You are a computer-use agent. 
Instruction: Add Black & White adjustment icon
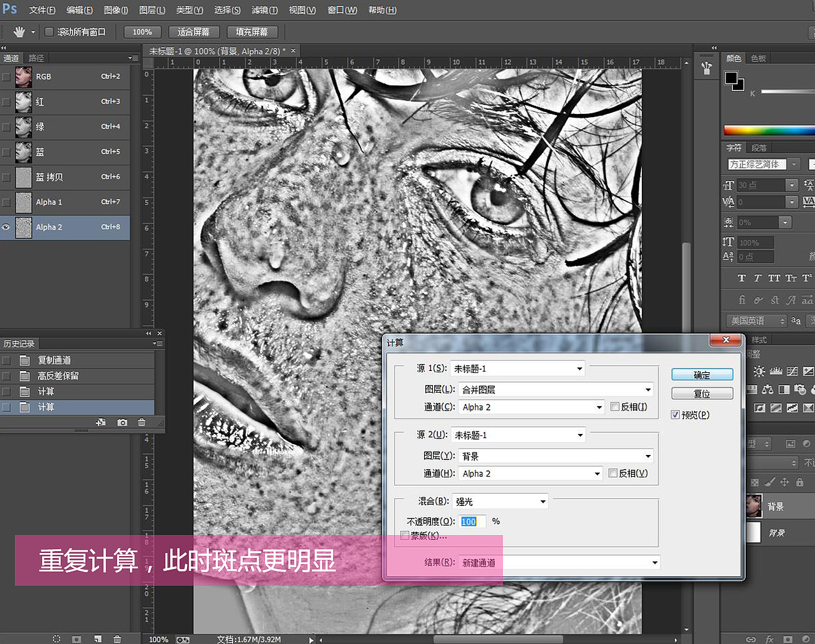(784, 389)
